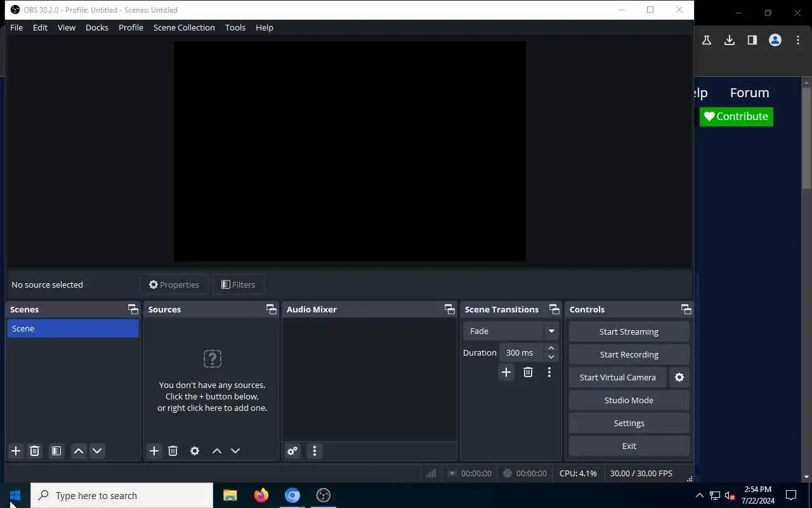Open the Help menu
This screenshot has height=508, width=812.
tap(265, 27)
